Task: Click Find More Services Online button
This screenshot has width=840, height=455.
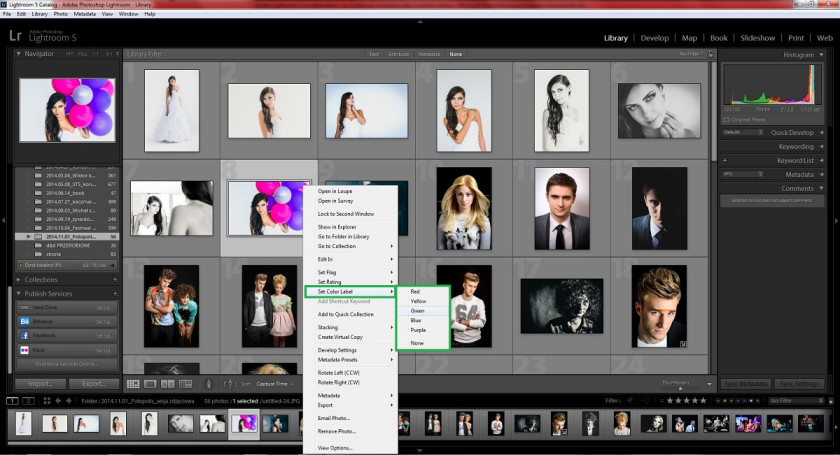Action: click(x=67, y=364)
